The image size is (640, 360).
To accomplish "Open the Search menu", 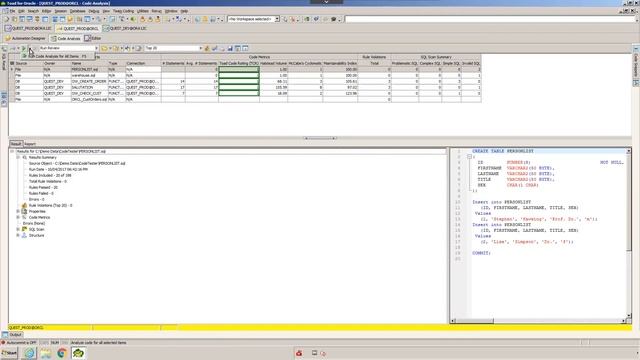I will [x=33, y=11].
